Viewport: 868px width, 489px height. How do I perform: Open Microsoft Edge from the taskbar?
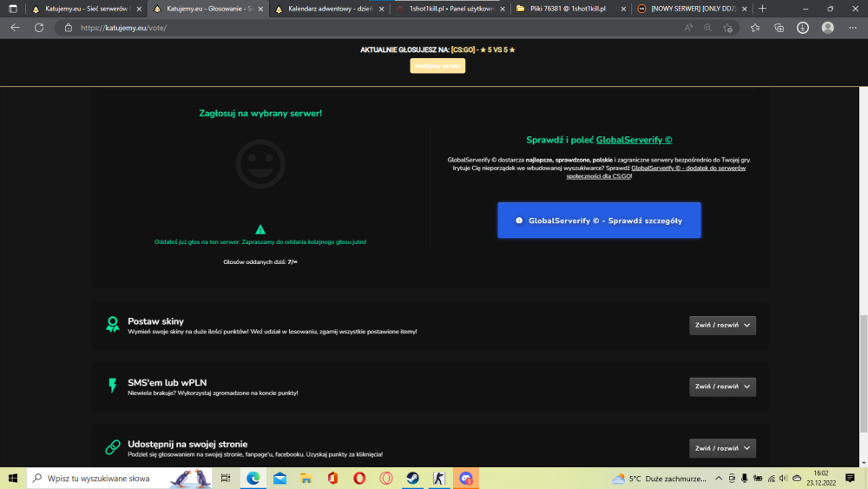coord(253,478)
